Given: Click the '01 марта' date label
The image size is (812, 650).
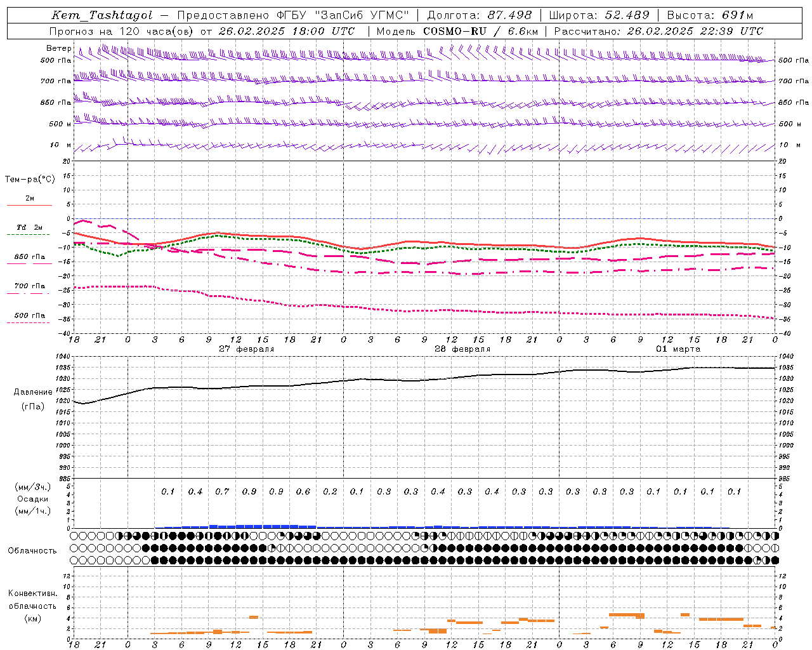Looking at the screenshot, I should pos(678,349).
